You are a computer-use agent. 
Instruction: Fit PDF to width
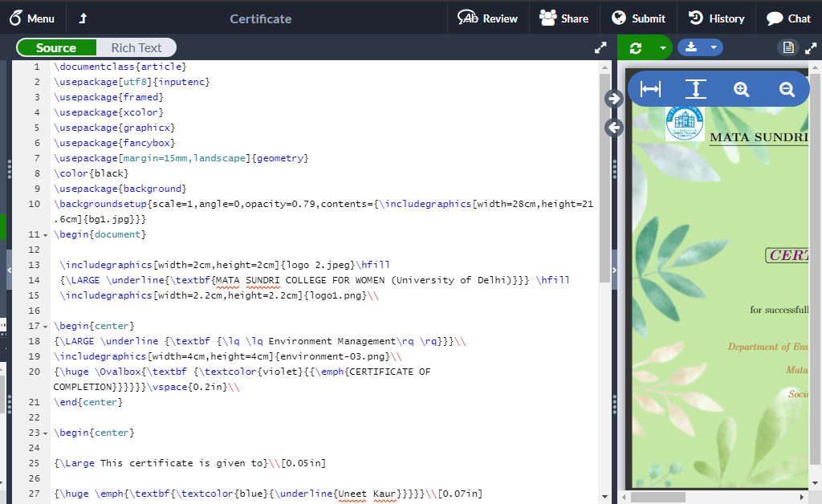[x=650, y=89]
